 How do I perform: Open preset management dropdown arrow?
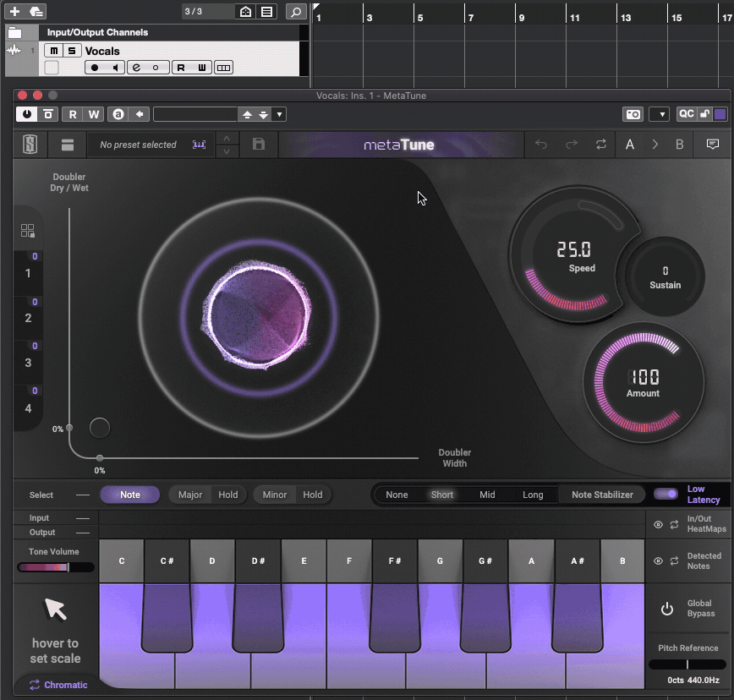point(279,115)
